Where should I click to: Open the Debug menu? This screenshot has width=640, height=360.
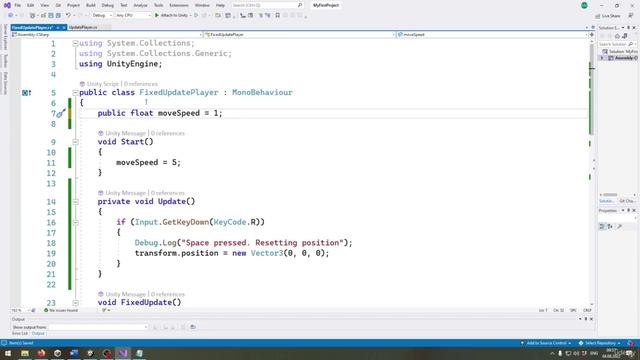click(x=108, y=5)
